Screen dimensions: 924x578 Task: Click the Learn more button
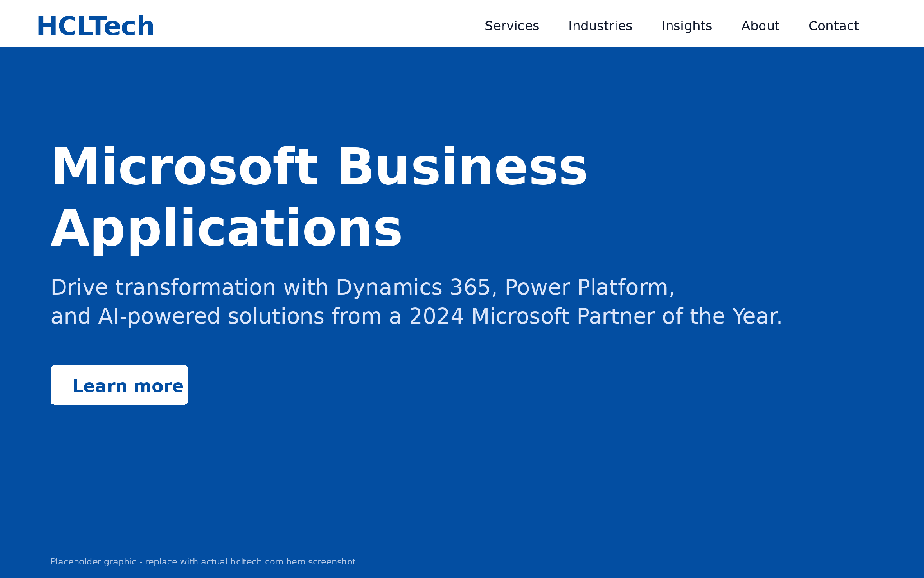119,385
